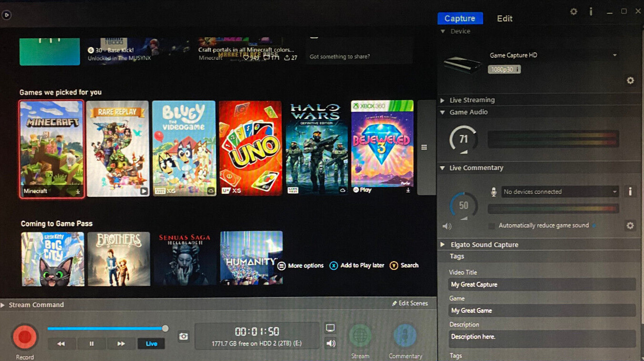Click the download icon on Bejeweled 3 tile
The image size is (644, 361).
pyautogui.click(x=408, y=190)
